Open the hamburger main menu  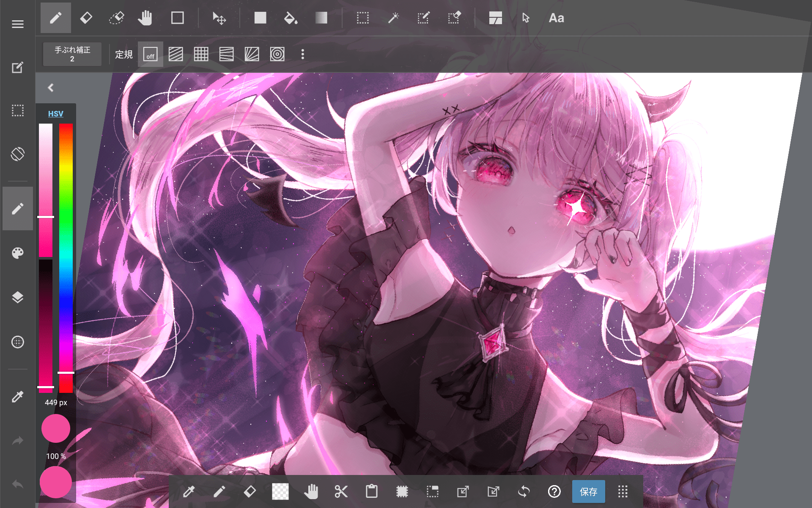coord(17,24)
